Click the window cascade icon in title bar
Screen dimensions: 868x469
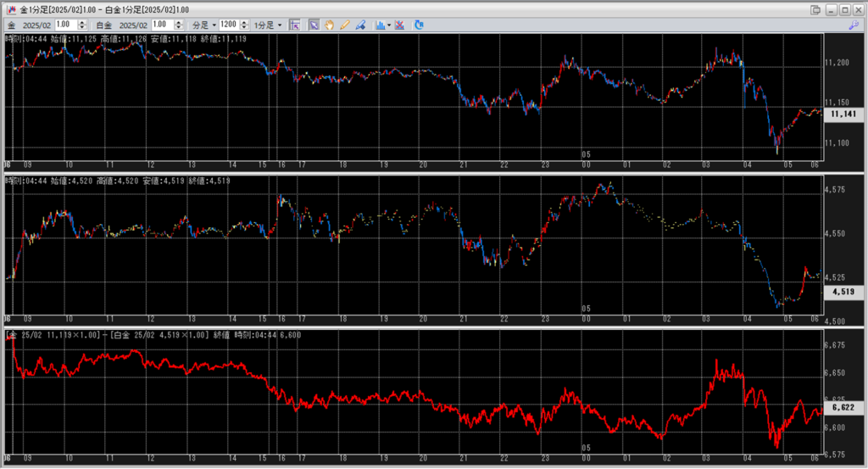tap(815, 9)
